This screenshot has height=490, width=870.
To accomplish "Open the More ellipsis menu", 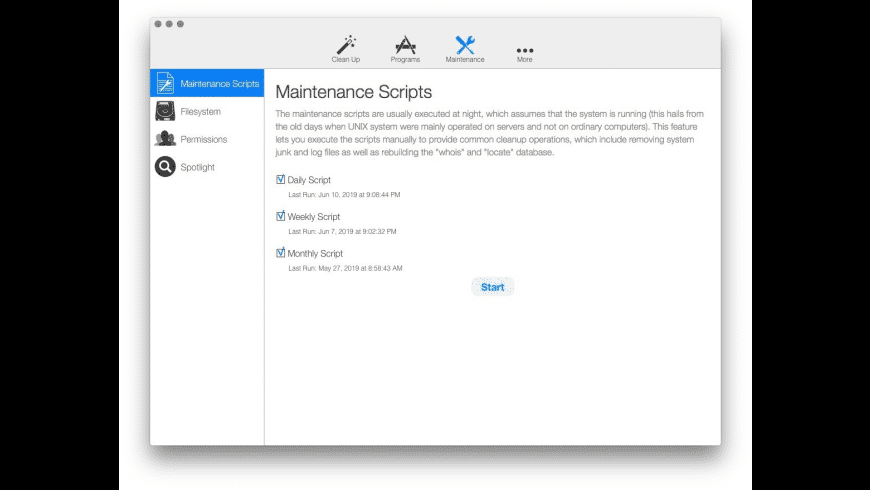I will point(524,50).
